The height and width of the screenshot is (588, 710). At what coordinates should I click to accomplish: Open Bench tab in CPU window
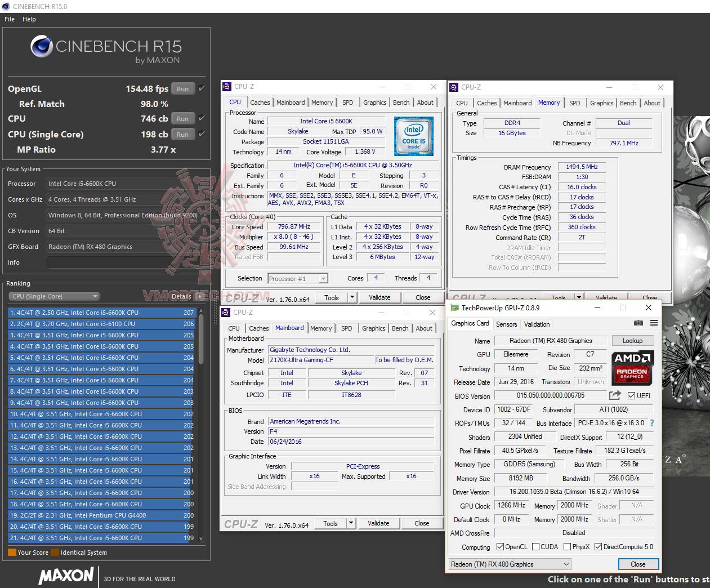(401, 103)
